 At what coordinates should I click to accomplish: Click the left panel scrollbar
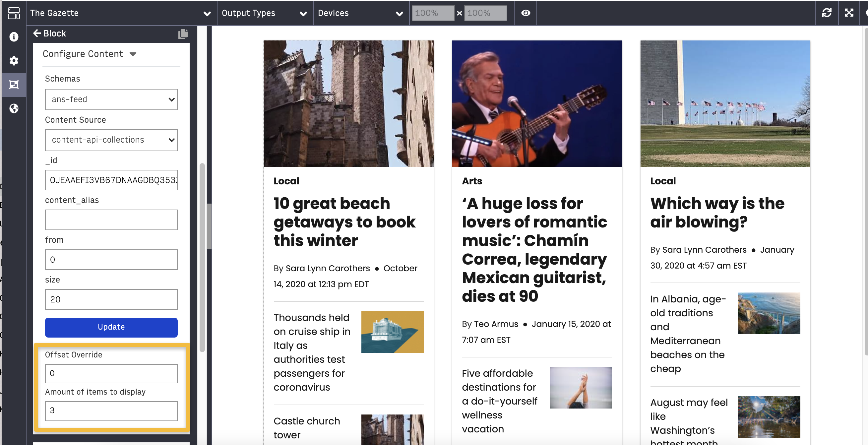202,258
